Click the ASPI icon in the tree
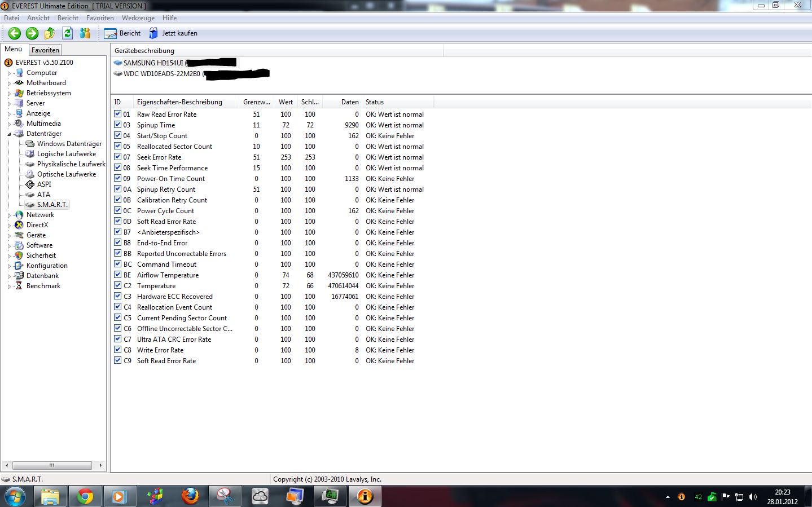The height and width of the screenshot is (507, 812). click(x=30, y=184)
